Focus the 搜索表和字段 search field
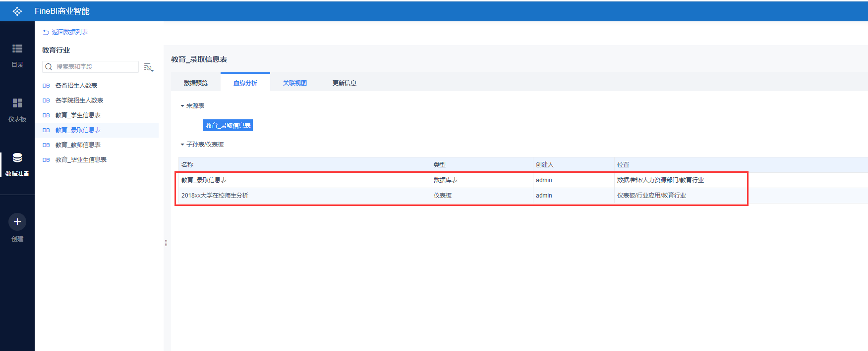Image resolution: width=868 pixels, height=351 pixels. coord(90,67)
